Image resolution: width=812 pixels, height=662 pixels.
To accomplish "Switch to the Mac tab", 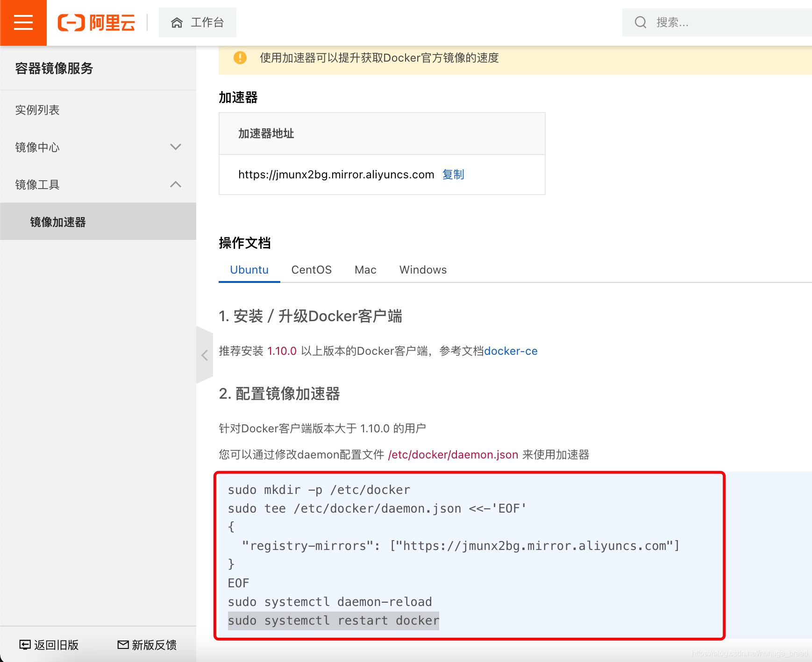I will pyautogui.click(x=365, y=270).
